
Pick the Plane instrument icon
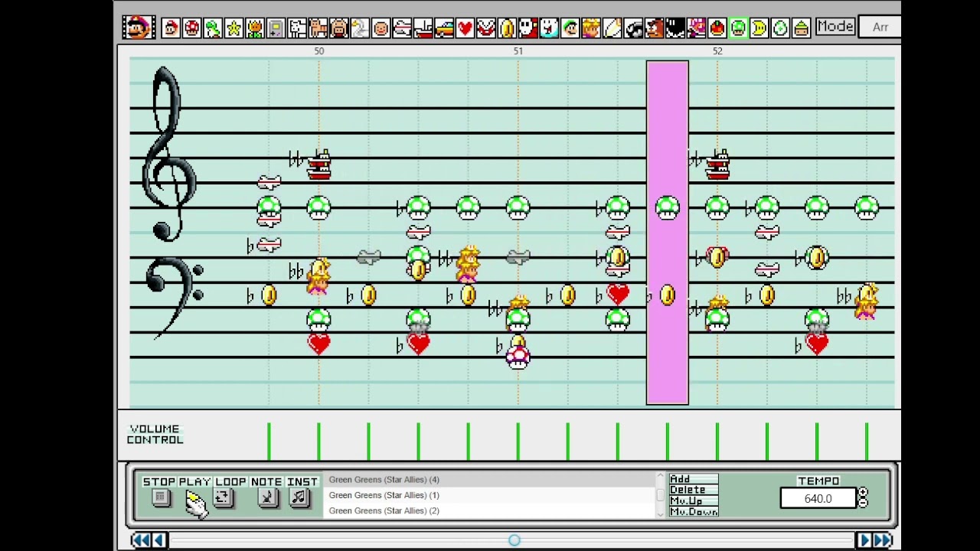(x=402, y=28)
